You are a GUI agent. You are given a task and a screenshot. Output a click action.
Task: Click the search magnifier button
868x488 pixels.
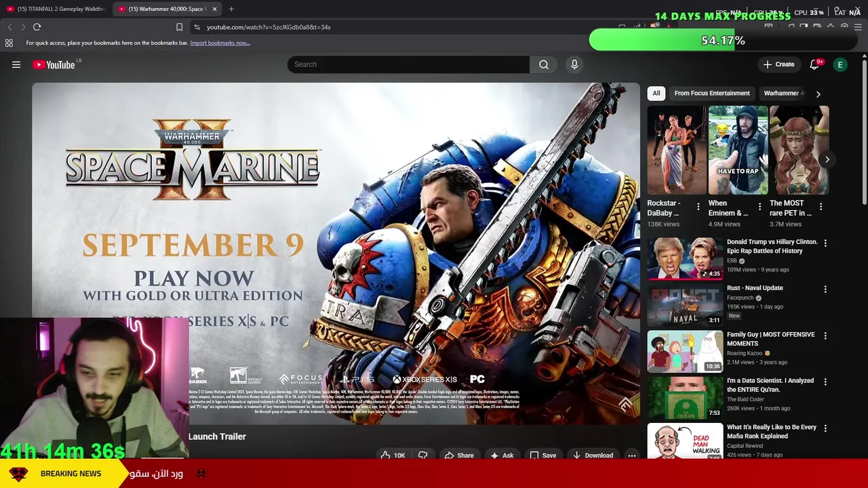click(x=544, y=64)
